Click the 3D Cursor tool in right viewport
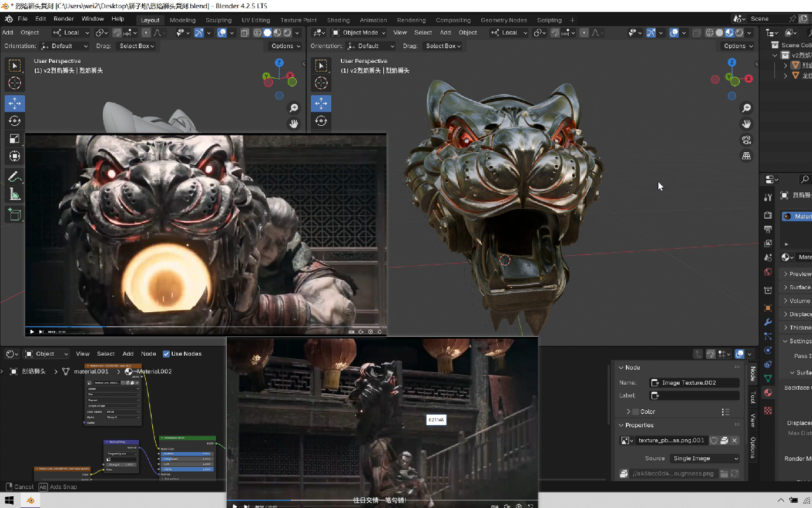 point(321,83)
